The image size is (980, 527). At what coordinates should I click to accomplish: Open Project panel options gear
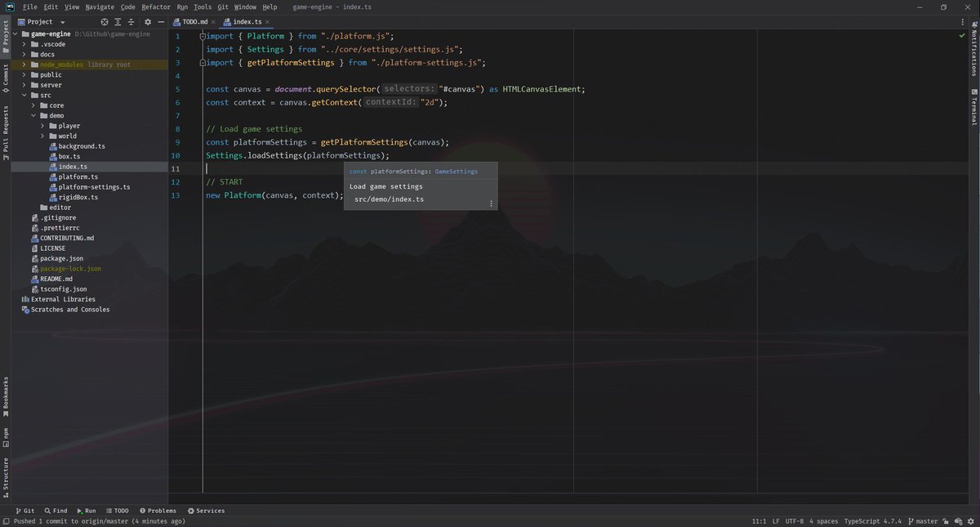[148, 22]
